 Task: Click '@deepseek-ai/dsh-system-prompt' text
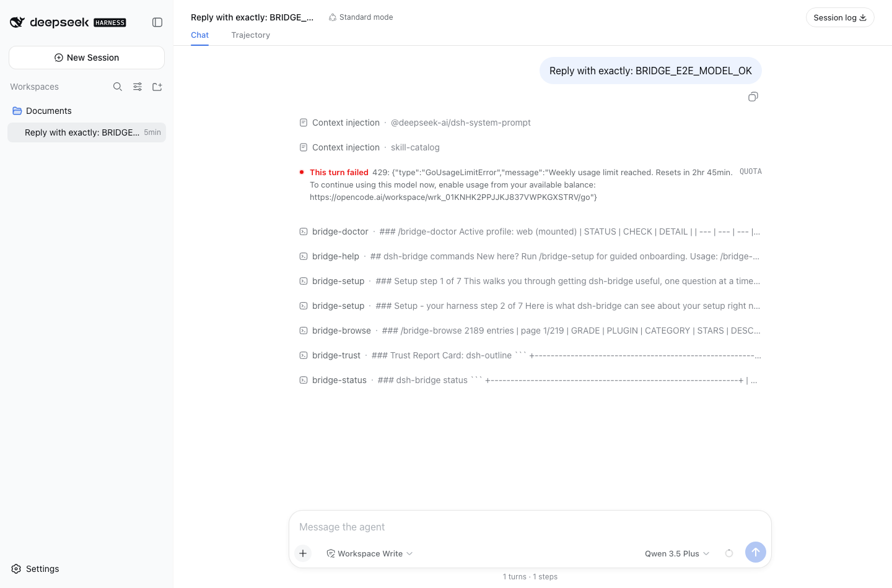point(461,123)
